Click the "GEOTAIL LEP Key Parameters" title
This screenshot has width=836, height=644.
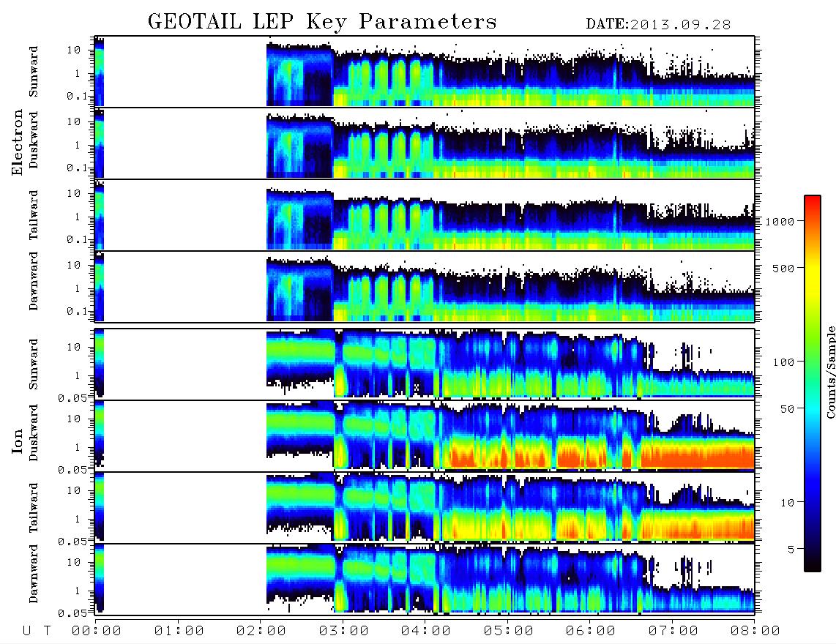(x=322, y=23)
